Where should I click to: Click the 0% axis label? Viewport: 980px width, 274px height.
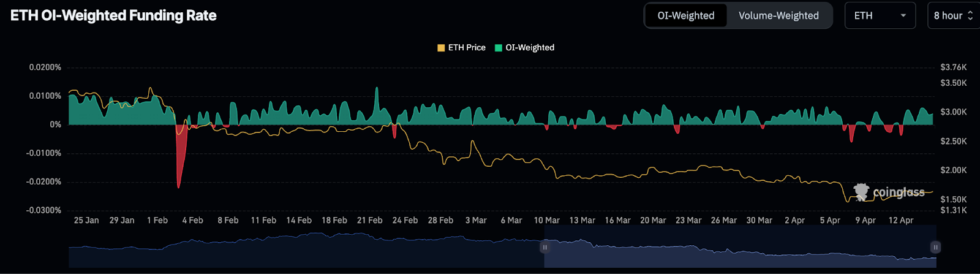pyautogui.click(x=56, y=124)
